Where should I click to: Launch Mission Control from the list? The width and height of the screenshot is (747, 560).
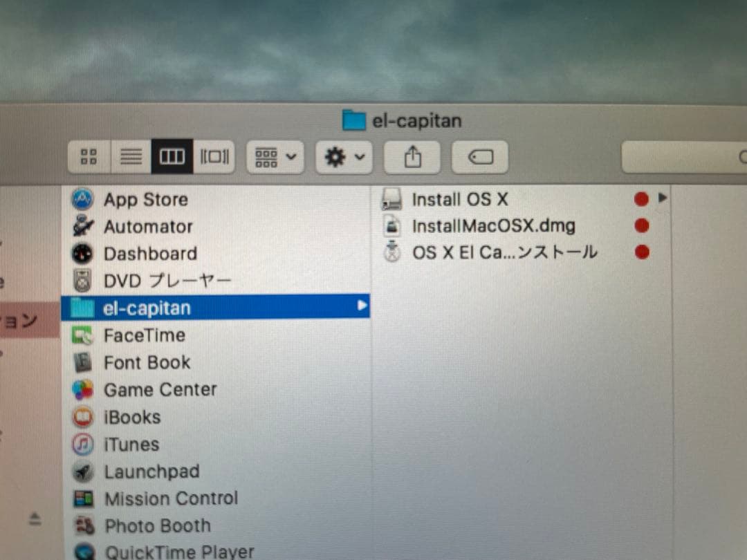[x=170, y=498]
